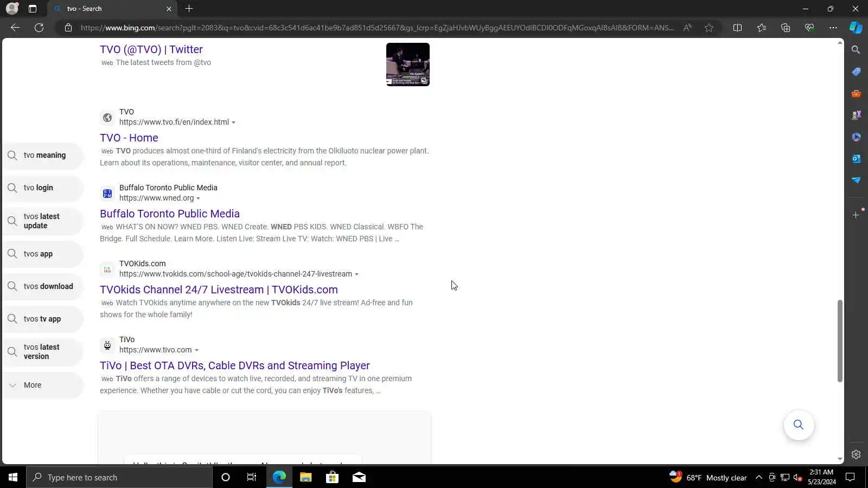Search related term 'tvos latest version'

coord(43,351)
